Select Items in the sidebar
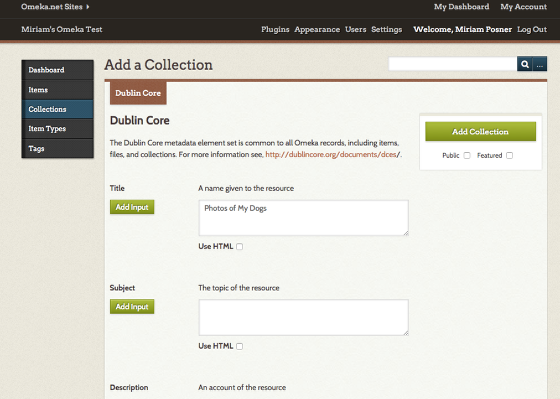 (58, 90)
